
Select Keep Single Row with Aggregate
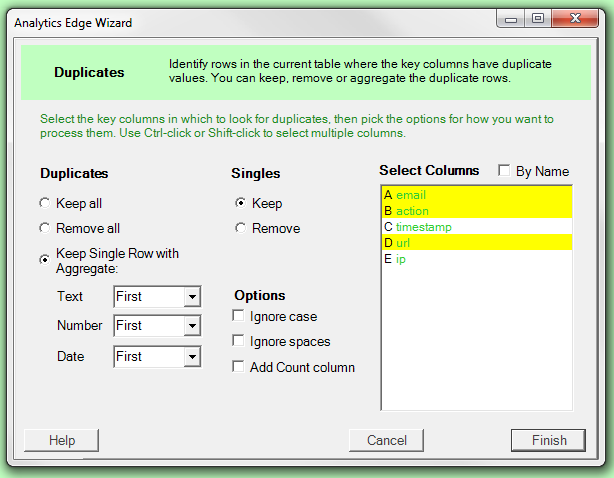pos(45,260)
